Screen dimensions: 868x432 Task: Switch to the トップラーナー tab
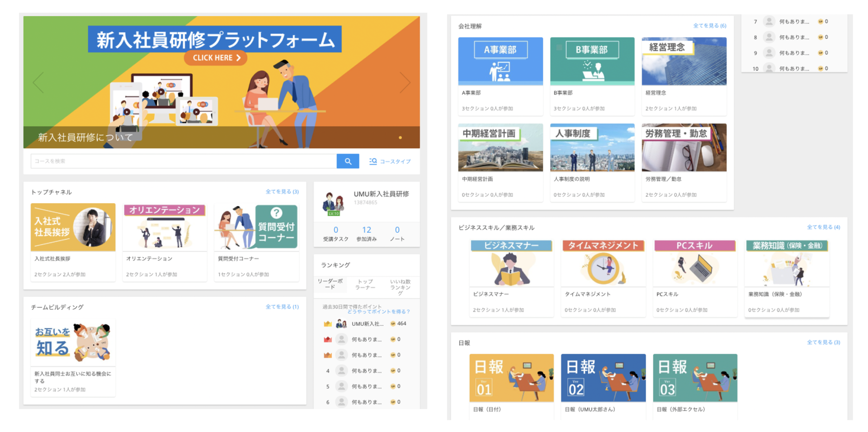pyautogui.click(x=365, y=284)
